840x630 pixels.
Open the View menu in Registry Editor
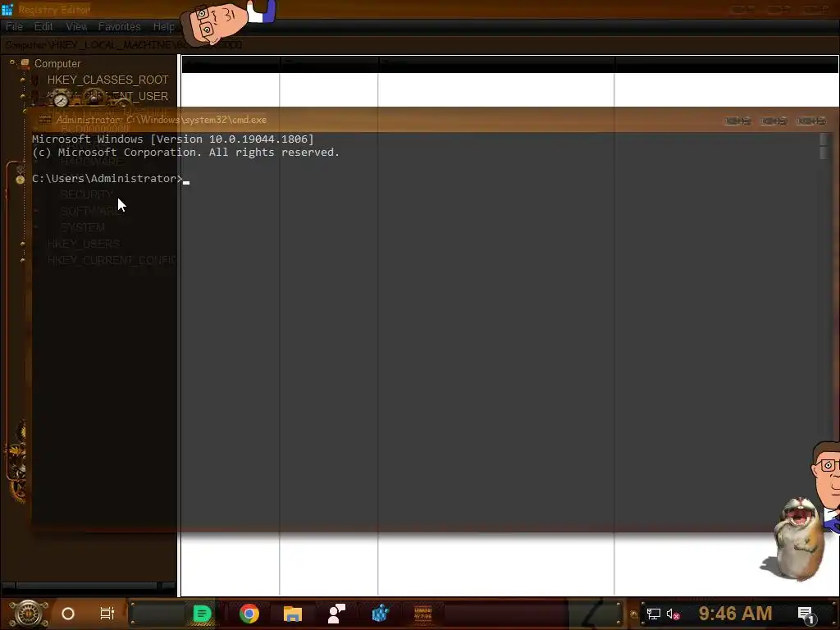pyautogui.click(x=76, y=27)
